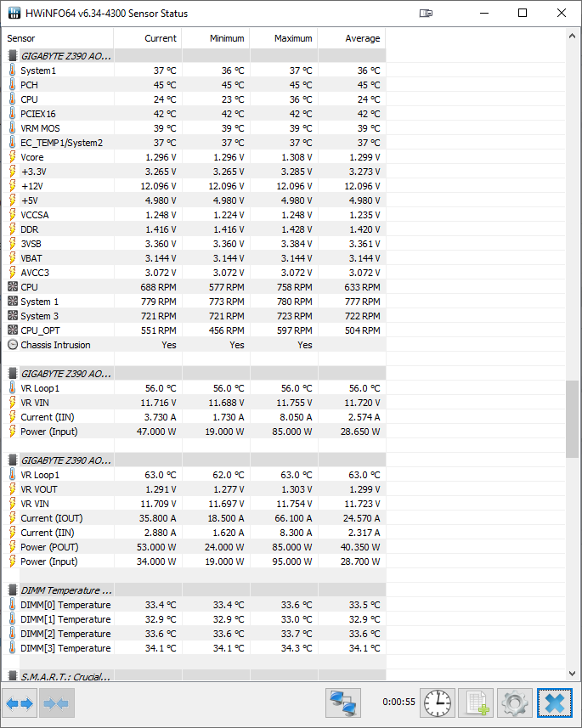This screenshot has height=728, width=582.
Task: Select the DDR voltage row
Action: tap(195, 229)
